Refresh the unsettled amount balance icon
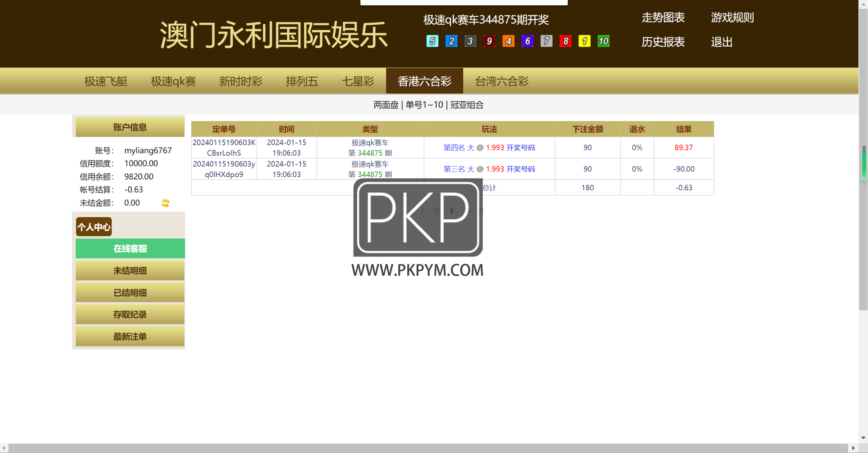 click(165, 203)
